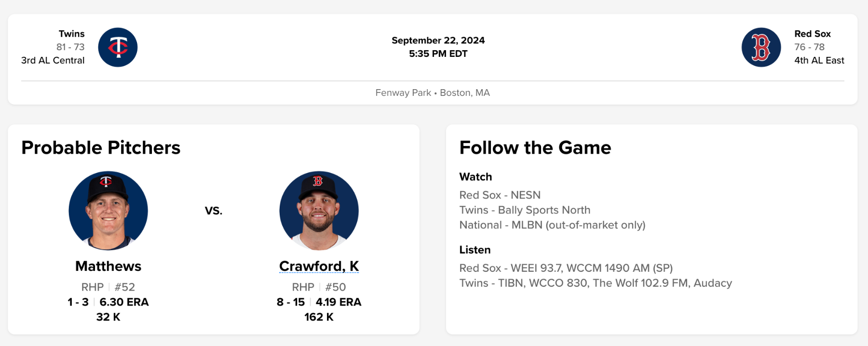Click the National - MLBN out-of-market listing

[552, 225]
